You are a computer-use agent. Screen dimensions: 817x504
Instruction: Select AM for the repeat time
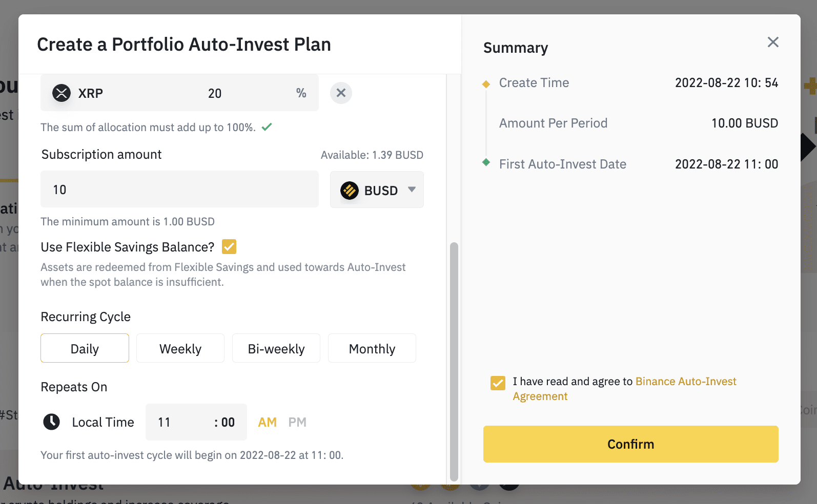(x=267, y=422)
